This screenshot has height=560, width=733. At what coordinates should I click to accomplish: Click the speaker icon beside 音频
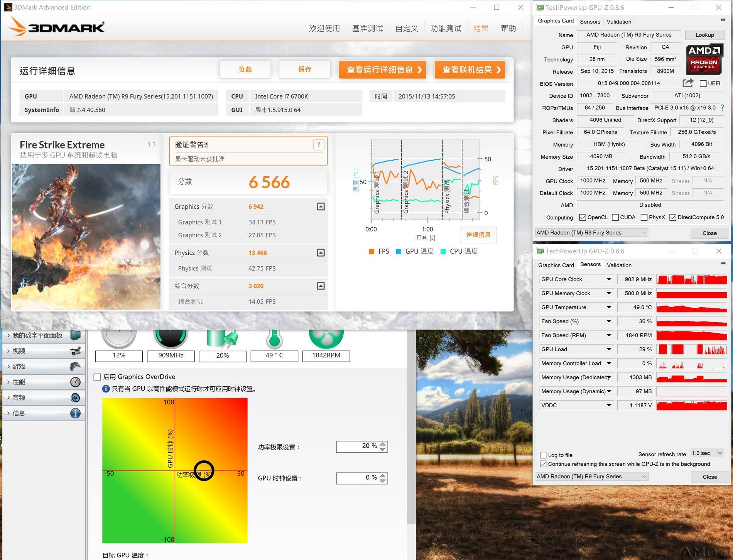[76, 398]
